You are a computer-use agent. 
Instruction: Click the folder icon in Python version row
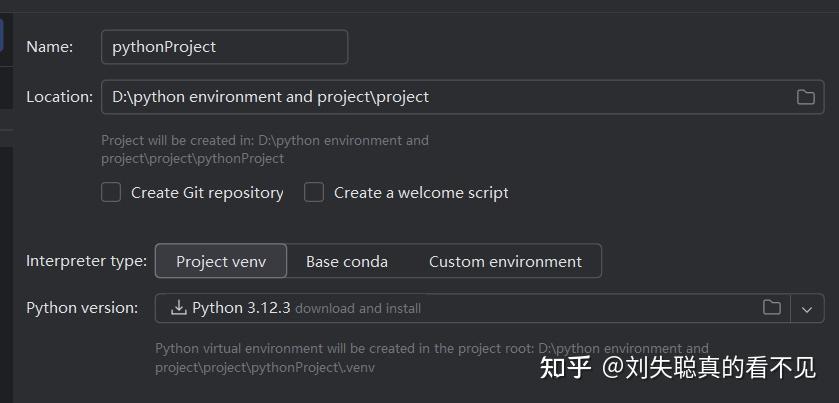click(772, 308)
